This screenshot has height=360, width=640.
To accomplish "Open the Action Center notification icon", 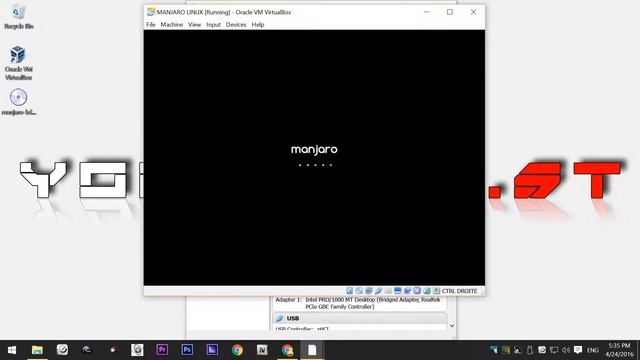I will tap(578, 350).
